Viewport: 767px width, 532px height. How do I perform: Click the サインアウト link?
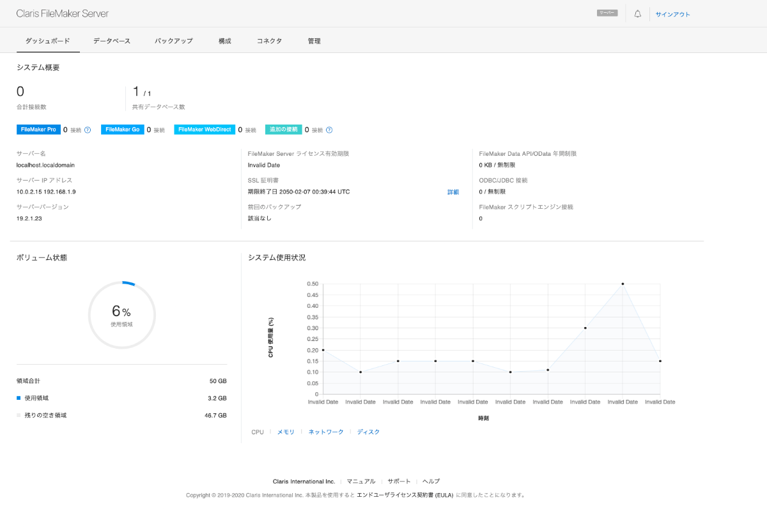coord(673,14)
